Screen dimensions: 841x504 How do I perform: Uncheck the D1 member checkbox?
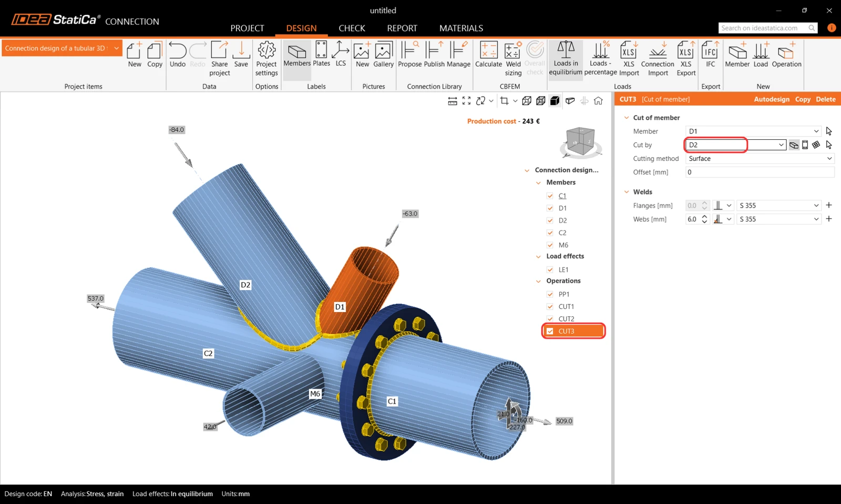coord(550,208)
